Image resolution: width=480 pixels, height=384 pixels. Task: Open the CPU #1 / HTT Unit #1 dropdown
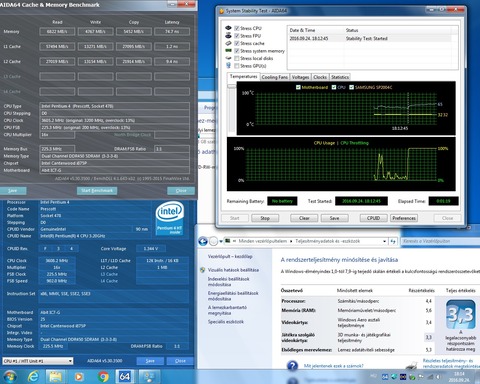[38, 361]
